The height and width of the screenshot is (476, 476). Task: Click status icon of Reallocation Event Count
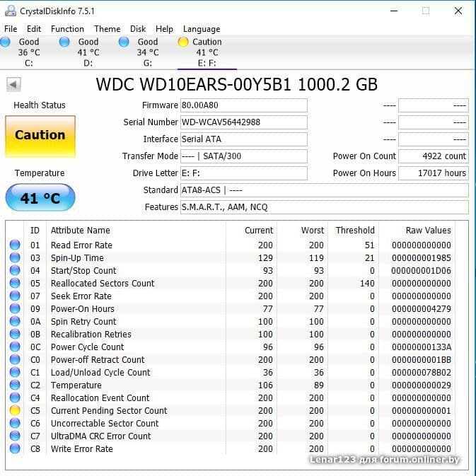pos(15,397)
